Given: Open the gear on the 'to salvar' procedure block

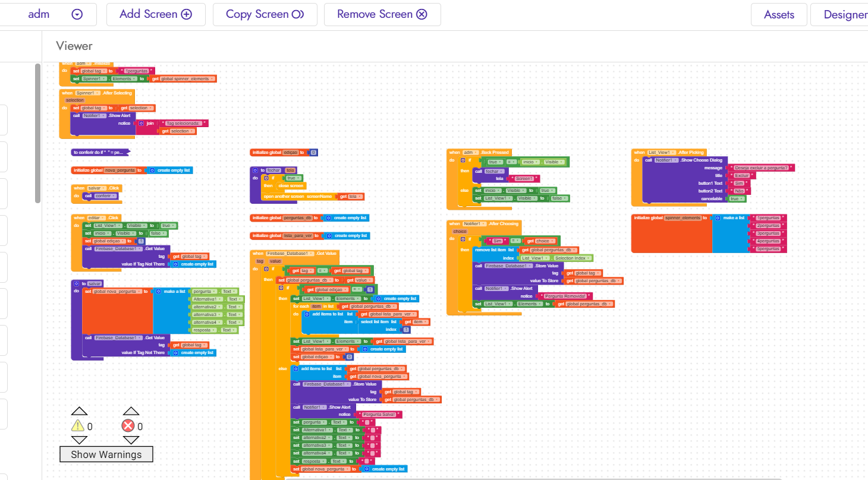Looking at the screenshot, I should (76, 283).
